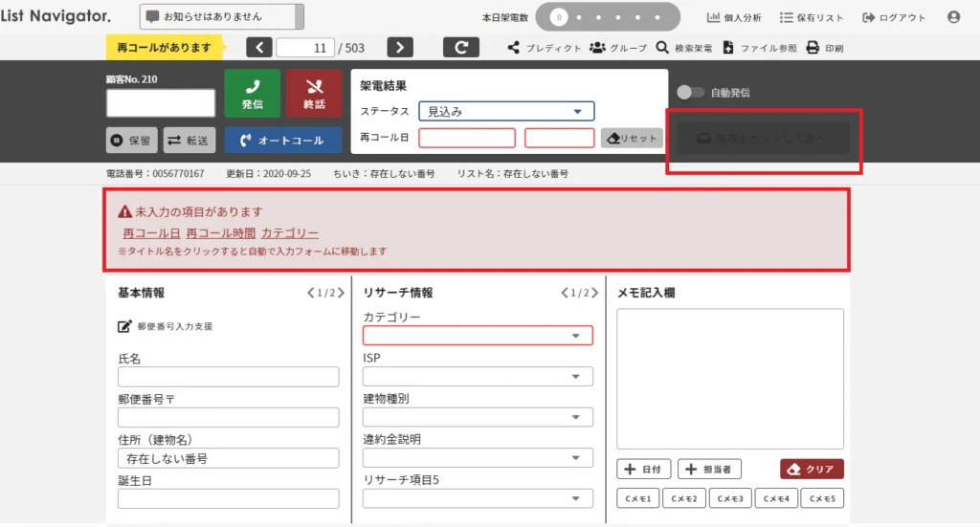Click the red 終話 hang-up button
980x527 pixels.
[314, 94]
